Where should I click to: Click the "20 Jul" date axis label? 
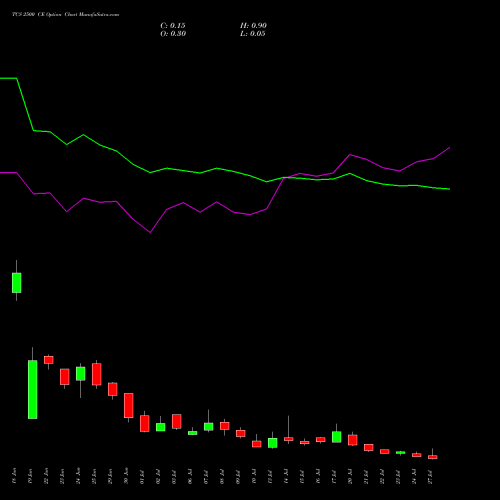point(350,477)
